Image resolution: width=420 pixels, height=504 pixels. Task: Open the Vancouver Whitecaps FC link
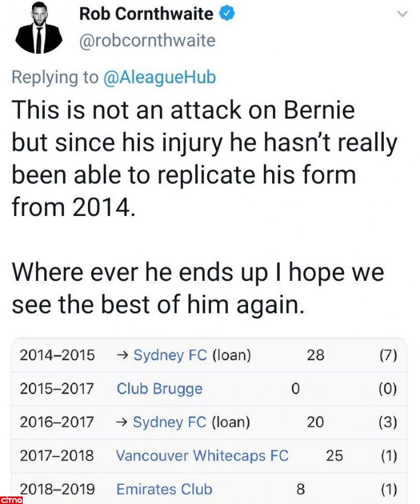click(202, 456)
